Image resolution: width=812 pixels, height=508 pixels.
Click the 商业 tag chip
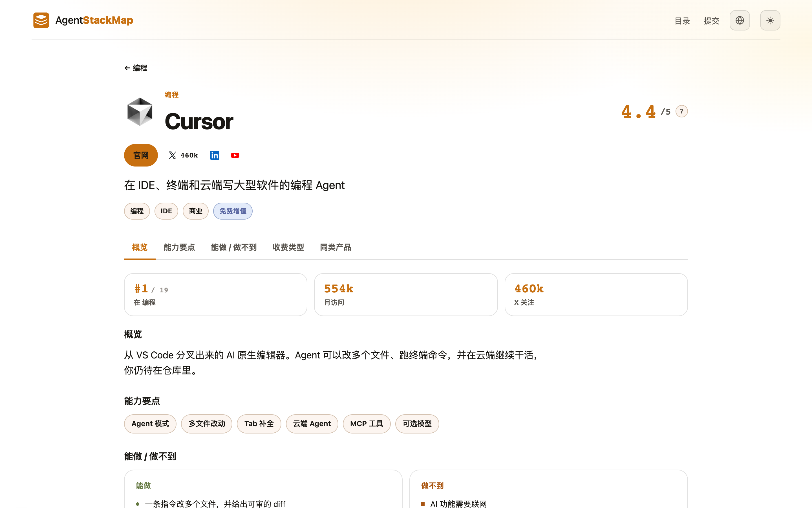tap(196, 211)
